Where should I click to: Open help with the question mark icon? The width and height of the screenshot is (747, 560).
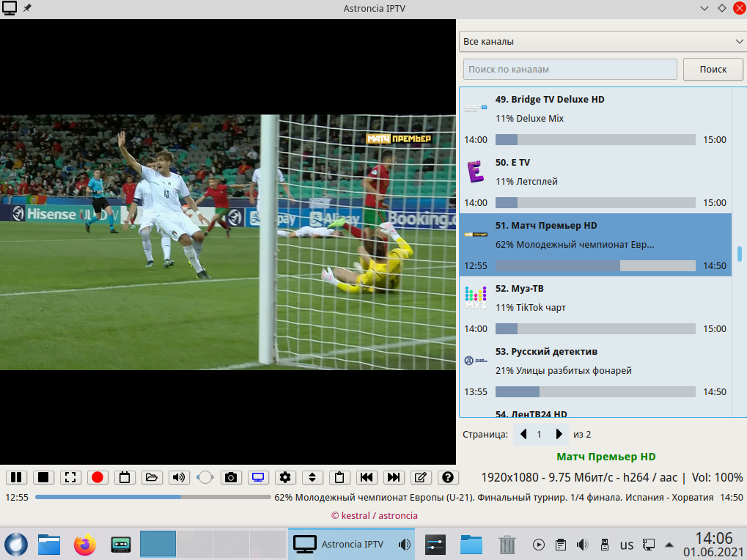(x=449, y=477)
